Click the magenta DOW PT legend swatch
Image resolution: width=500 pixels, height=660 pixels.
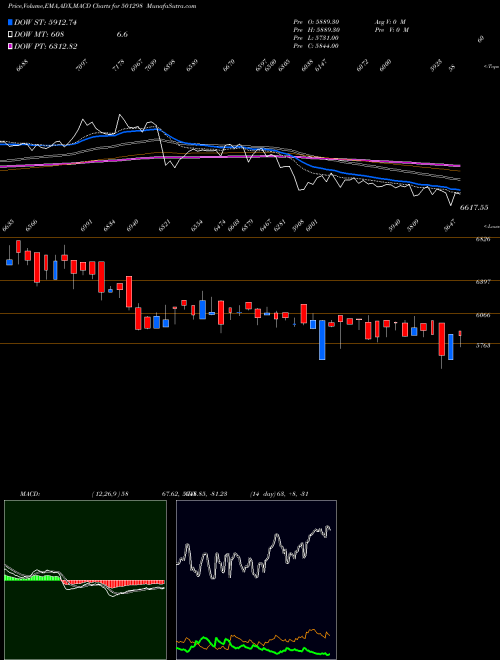point(11,46)
